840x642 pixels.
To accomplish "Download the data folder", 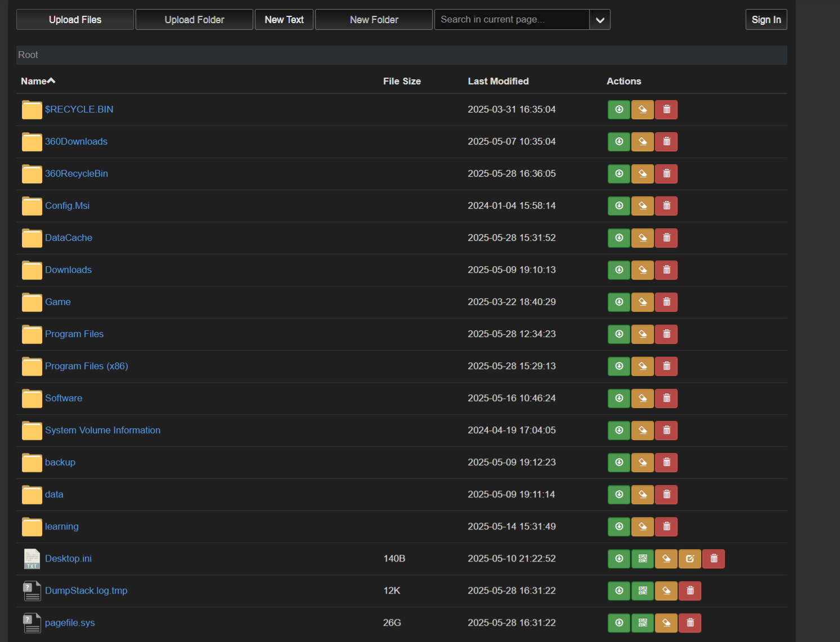I will (x=619, y=495).
